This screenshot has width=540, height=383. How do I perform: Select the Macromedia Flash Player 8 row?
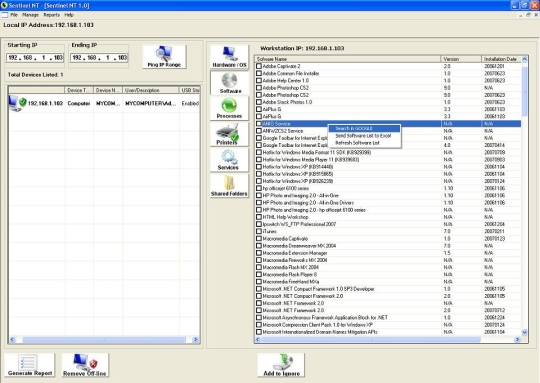(x=388, y=275)
